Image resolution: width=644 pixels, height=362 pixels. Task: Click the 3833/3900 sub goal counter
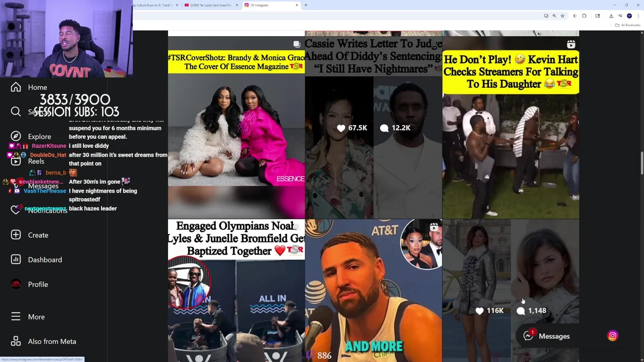pos(75,100)
